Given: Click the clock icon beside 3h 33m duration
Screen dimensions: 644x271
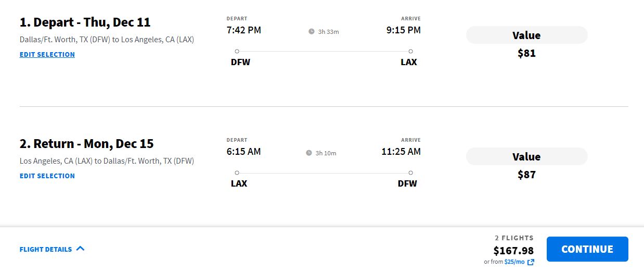Looking at the screenshot, I should 312,32.
